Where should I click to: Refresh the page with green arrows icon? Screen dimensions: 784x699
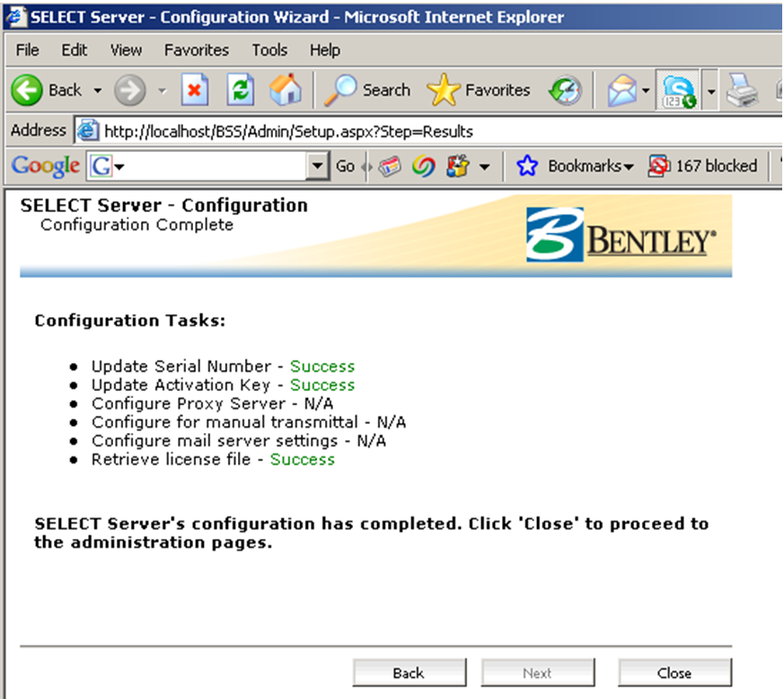click(241, 90)
